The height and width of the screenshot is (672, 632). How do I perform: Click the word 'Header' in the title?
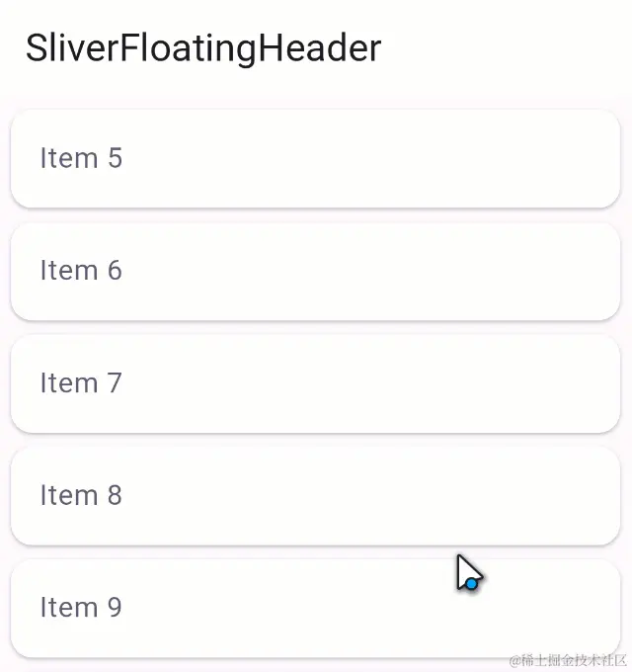click(320, 47)
